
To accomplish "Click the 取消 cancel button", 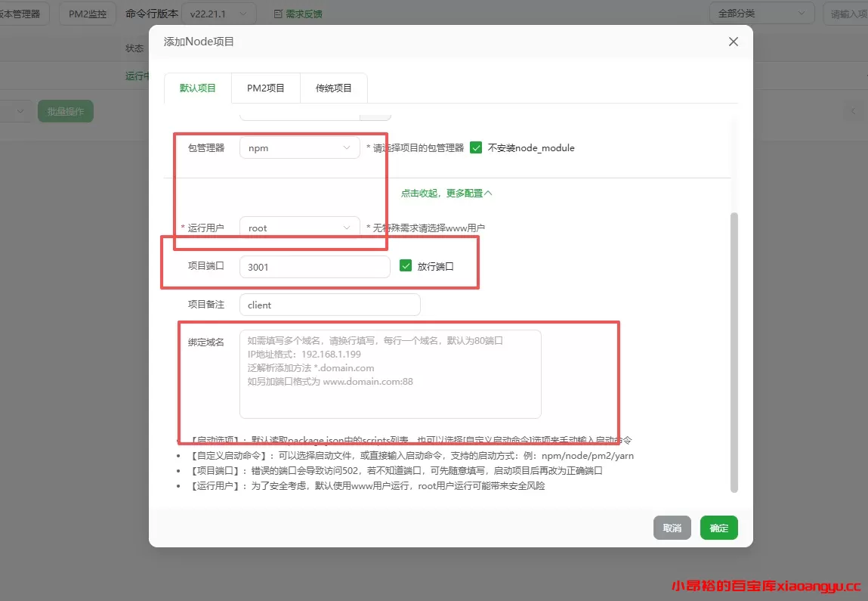I will click(672, 528).
